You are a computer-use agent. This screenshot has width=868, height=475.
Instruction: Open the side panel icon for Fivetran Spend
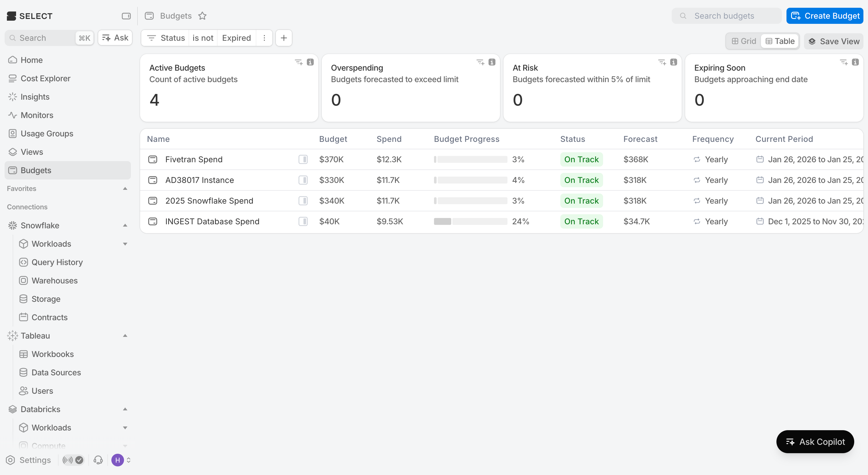click(x=303, y=159)
